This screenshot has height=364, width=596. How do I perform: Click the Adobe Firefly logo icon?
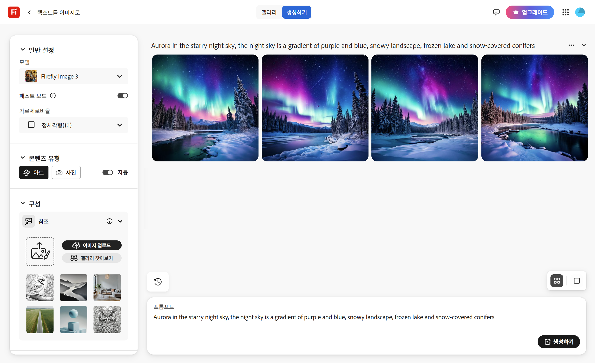click(14, 12)
